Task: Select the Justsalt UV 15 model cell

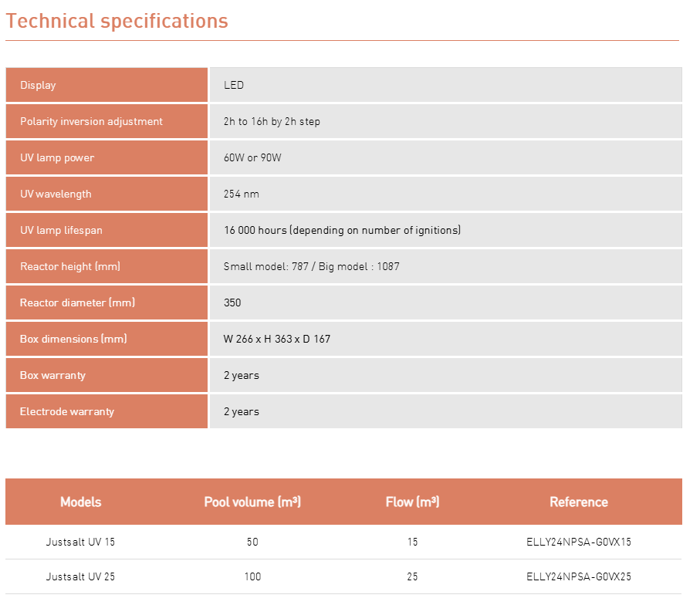Action: (80, 542)
